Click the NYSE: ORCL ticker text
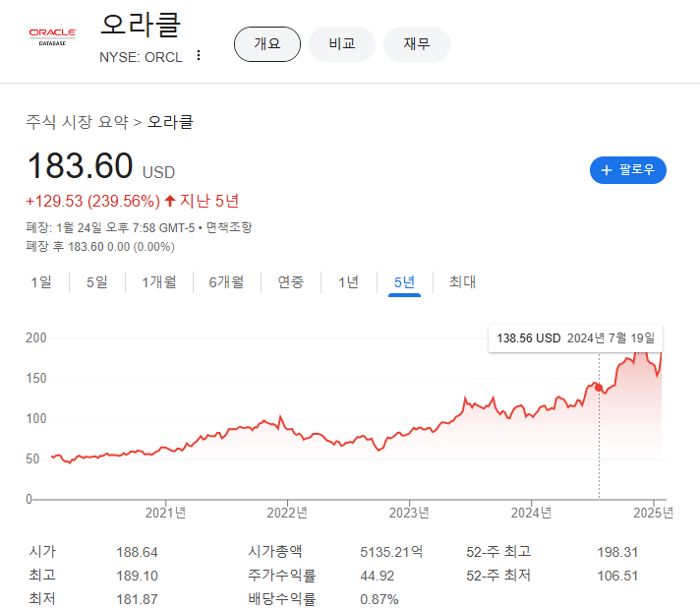 (x=141, y=57)
